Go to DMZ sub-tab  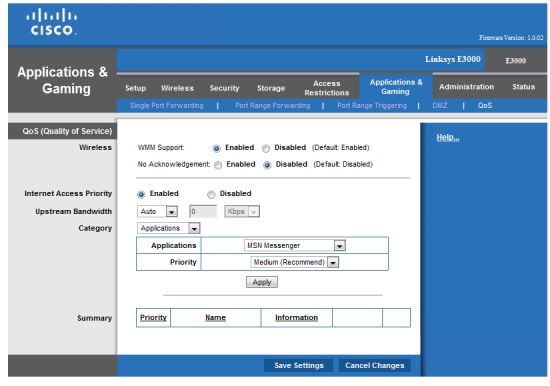(440, 106)
